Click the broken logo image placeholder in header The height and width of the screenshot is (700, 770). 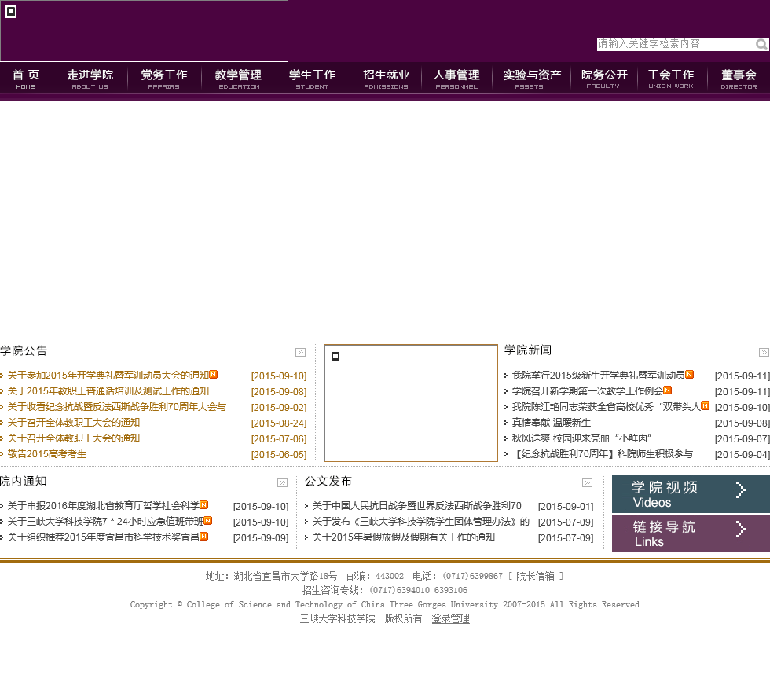144,31
